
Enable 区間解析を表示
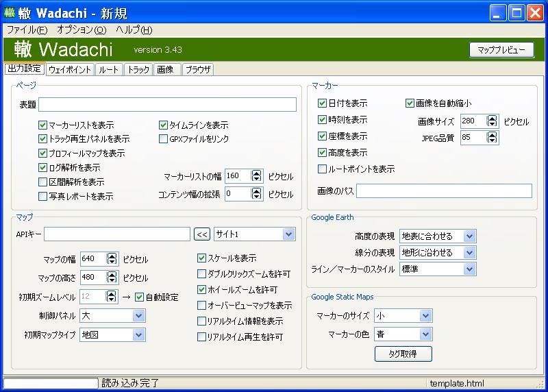click(42, 182)
